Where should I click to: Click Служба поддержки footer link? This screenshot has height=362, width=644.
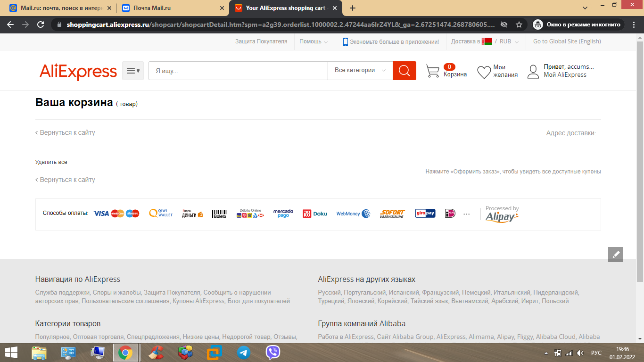(x=62, y=293)
